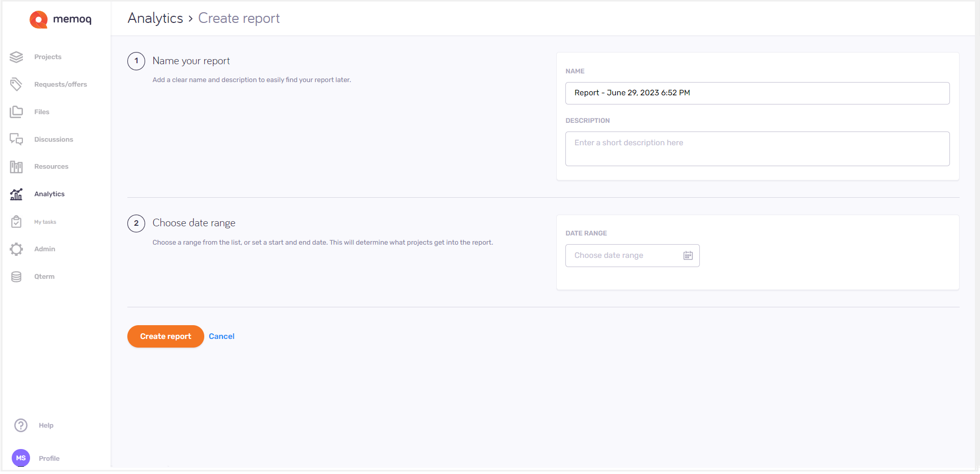This screenshot has height=474, width=980.
Task: Open the Files folder icon
Action: tap(16, 112)
